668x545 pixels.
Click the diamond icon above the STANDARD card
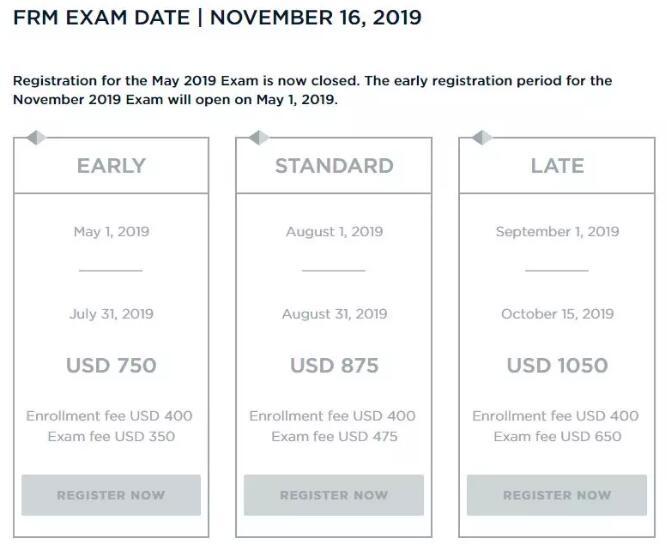click(x=259, y=138)
